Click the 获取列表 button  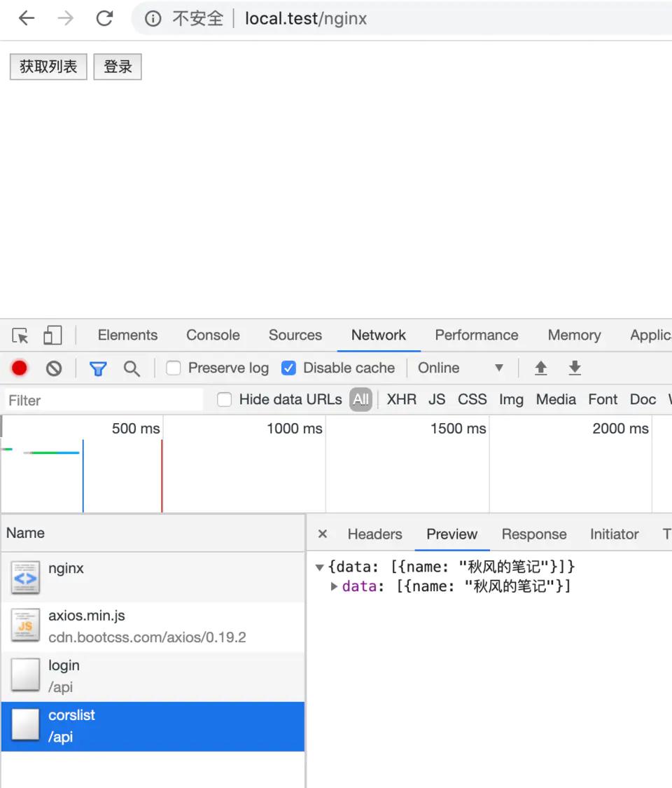coord(48,67)
